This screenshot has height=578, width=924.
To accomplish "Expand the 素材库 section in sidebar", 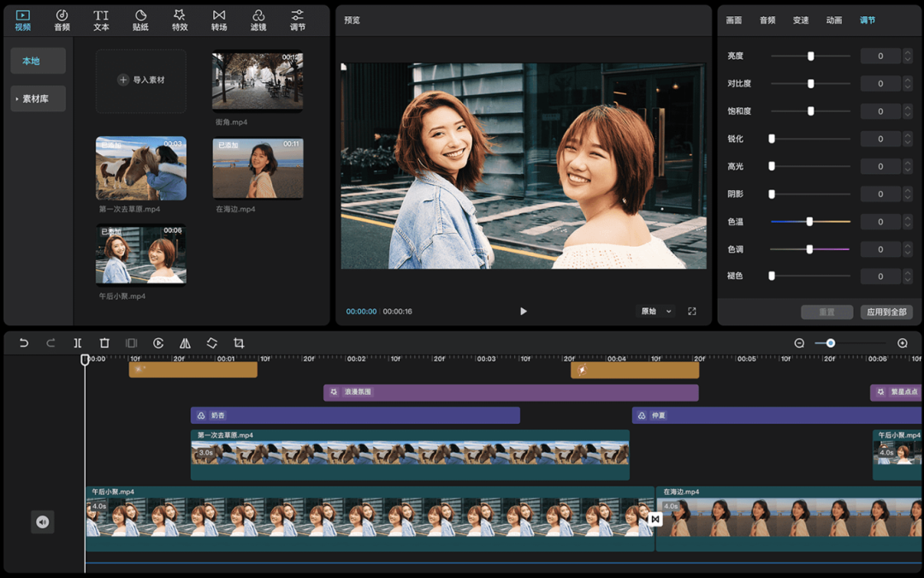I will pyautogui.click(x=38, y=99).
